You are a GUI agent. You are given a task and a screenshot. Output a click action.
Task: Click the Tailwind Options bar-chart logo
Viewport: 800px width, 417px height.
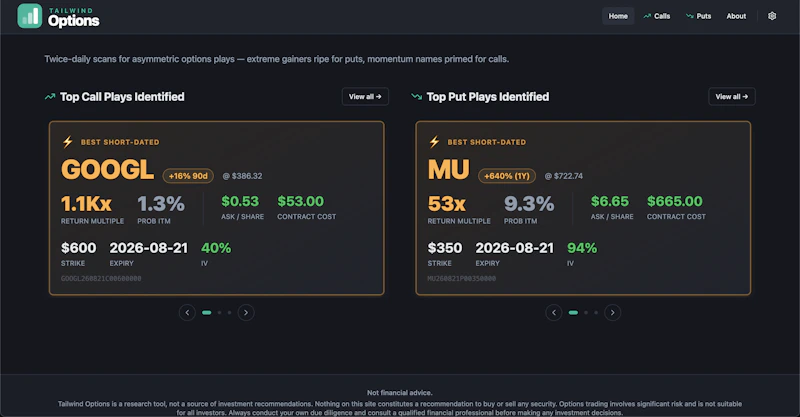(x=30, y=16)
